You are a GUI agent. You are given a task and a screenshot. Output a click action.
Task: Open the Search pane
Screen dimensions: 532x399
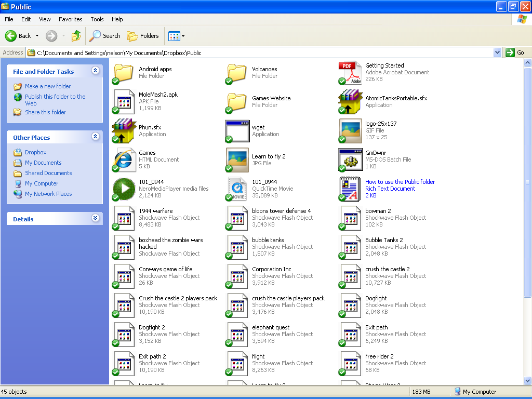click(104, 36)
